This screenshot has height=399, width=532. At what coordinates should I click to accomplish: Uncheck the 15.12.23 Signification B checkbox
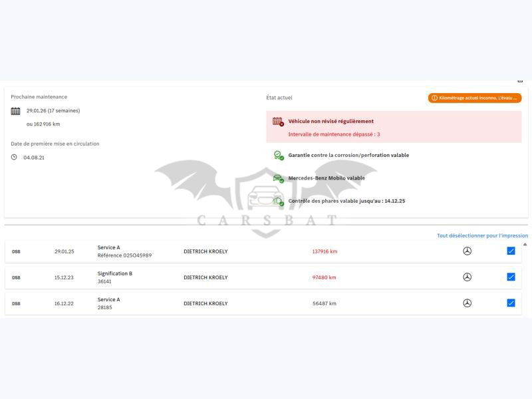[511, 277]
